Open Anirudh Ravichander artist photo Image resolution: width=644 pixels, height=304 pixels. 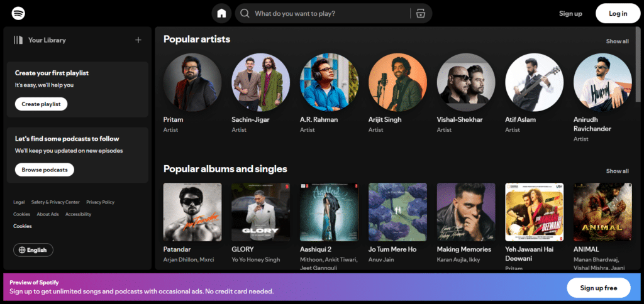coord(602,82)
